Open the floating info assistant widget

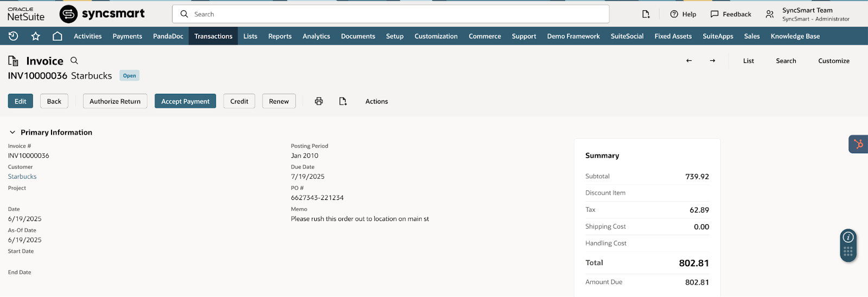(848, 246)
